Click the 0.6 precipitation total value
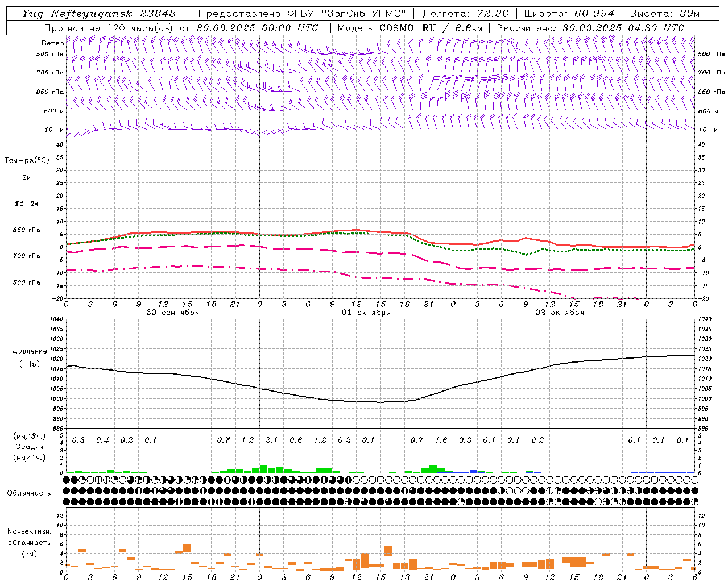The height and width of the screenshot is (582, 728). pyautogui.click(x=296, y=440)
